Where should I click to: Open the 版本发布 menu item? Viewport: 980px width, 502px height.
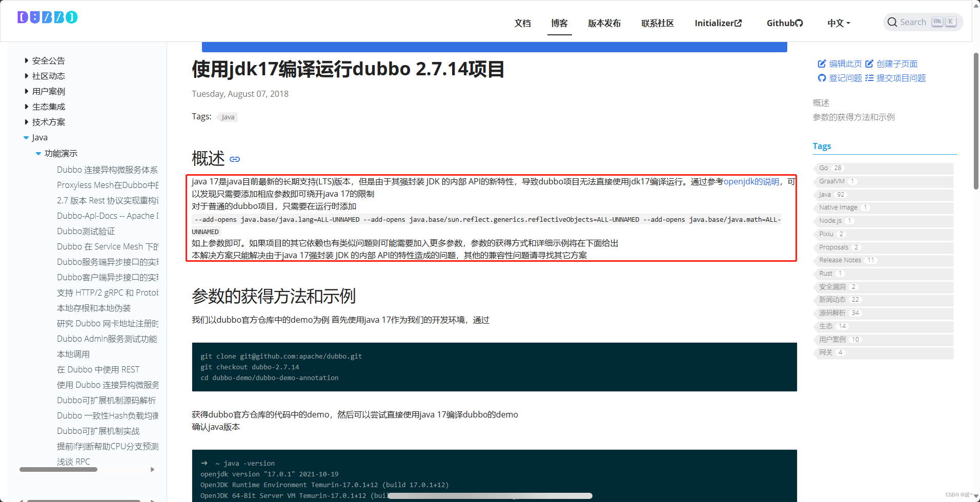pos(604,23)
